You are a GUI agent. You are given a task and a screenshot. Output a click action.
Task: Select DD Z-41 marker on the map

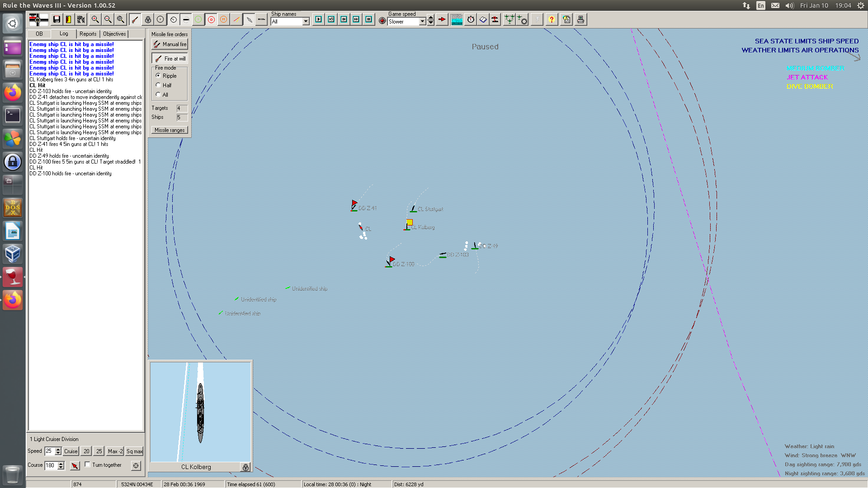click(354, 206)
